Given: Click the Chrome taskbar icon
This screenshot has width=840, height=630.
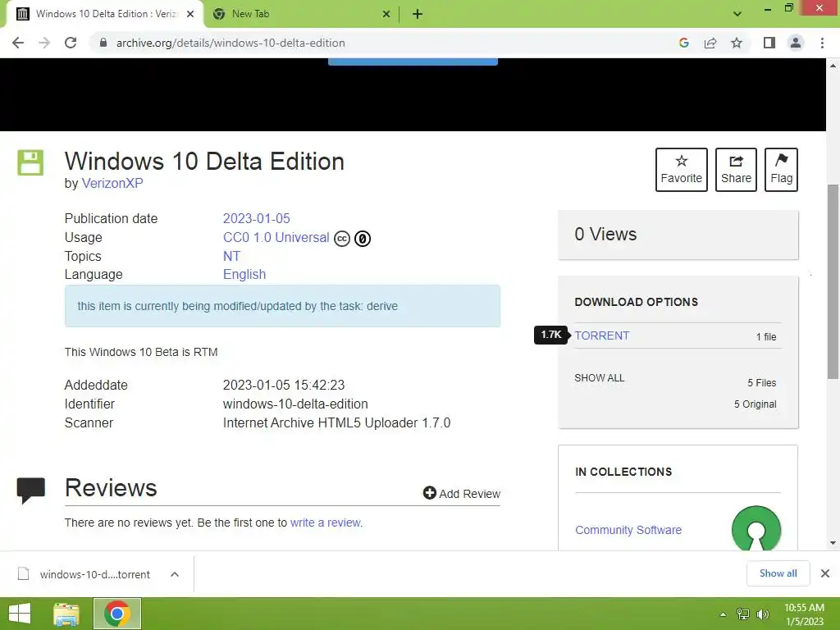Looking at the screenshot, I should tap(116, 614).
